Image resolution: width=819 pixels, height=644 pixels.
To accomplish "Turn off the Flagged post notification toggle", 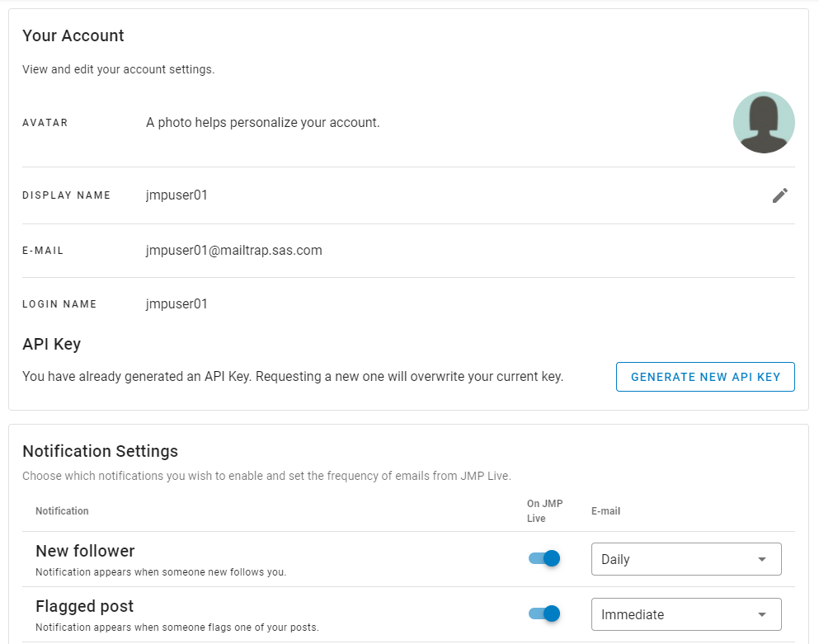I will (544, 614).
